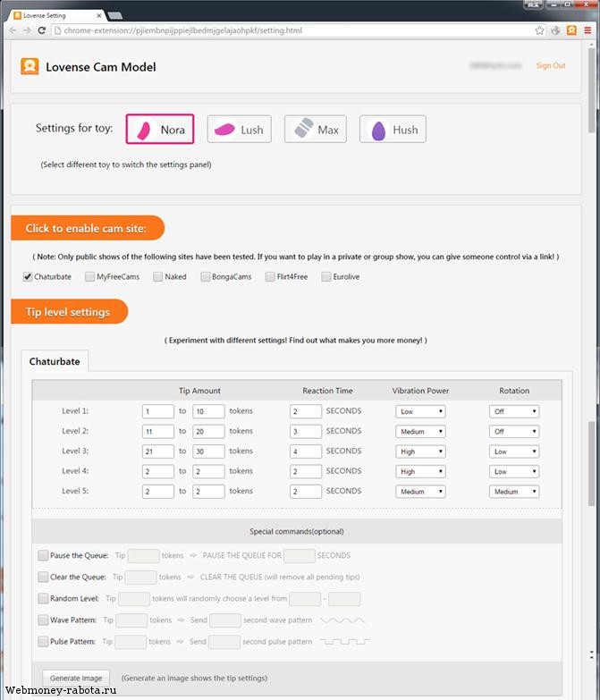Click the Level 3 maximum tip field

pyautogui.click(x=208, y=451)
